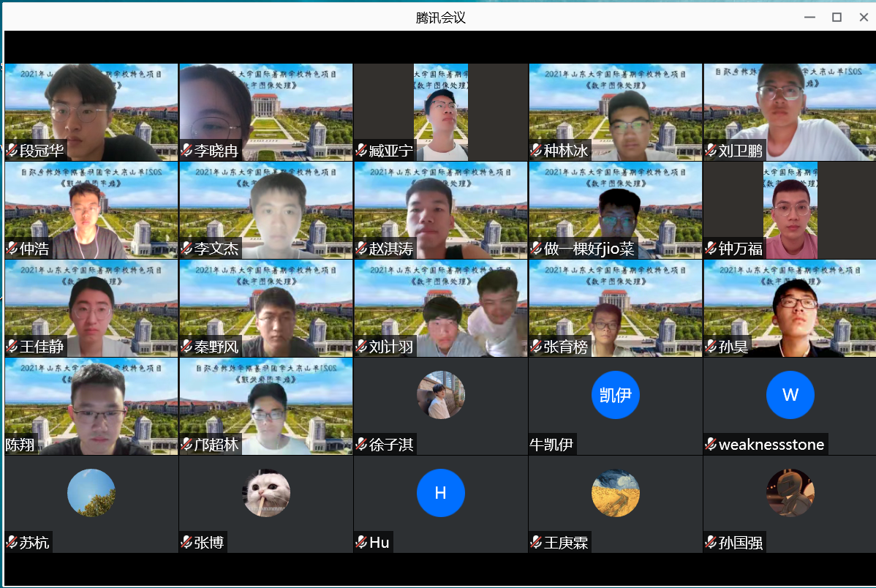
Task: Click the muted mic icon beside 刘计羽
Action: pyautogui.click(x=361, y=347)
